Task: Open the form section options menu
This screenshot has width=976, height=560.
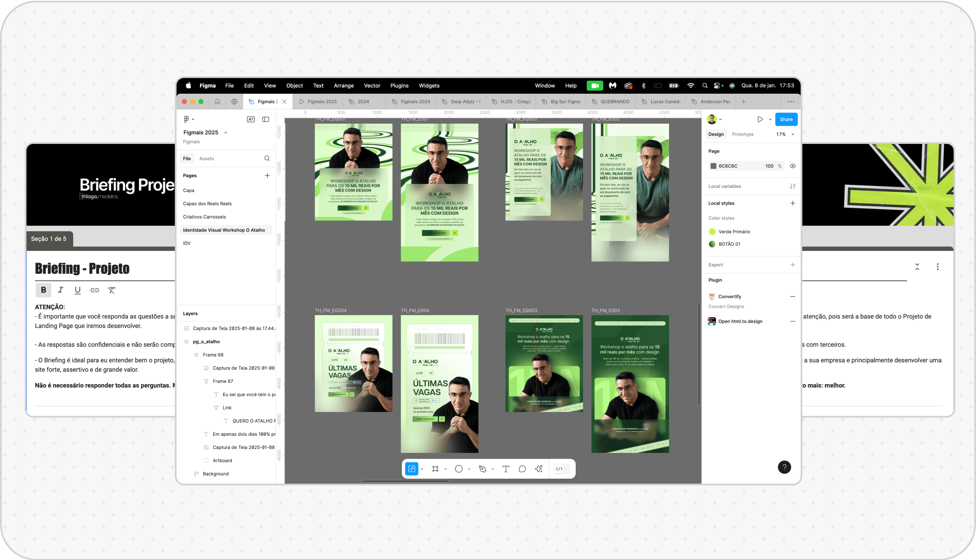Action: (x=938, y=267)
